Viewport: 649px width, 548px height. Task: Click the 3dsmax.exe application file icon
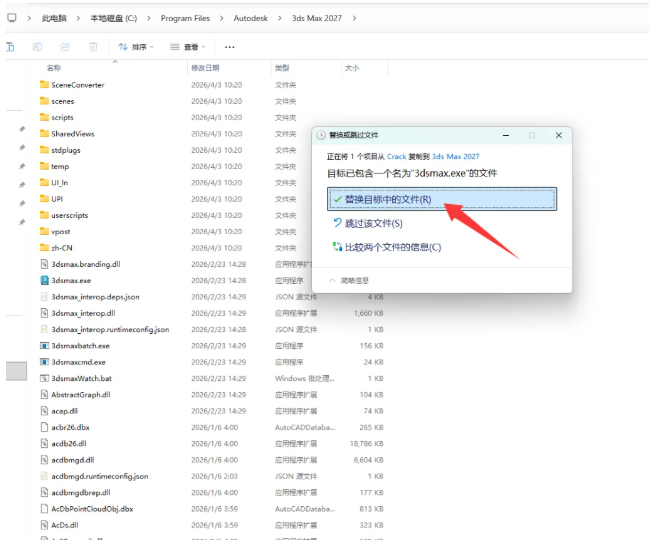pyautogui.click(x=45, y=281)
